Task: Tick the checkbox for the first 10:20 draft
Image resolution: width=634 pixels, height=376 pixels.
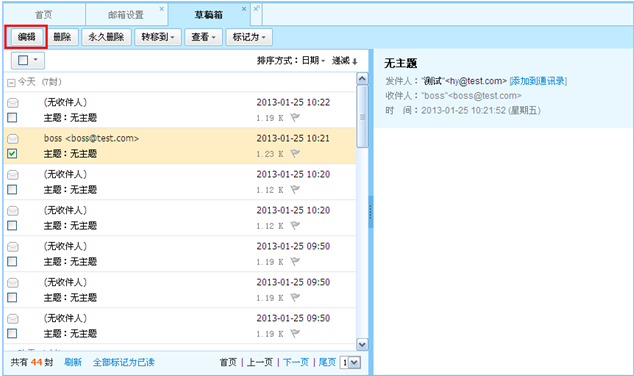Action: point(12,190)
